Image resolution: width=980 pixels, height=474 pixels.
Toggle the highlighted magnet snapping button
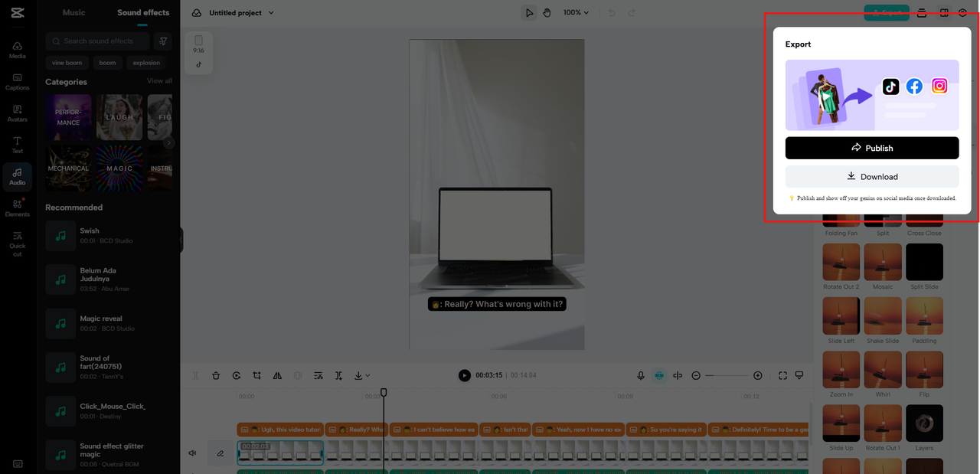pos(659,376)
